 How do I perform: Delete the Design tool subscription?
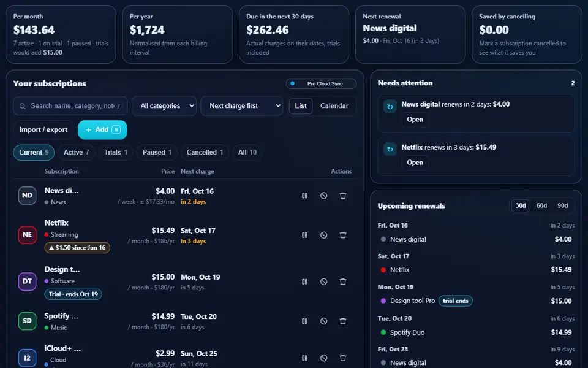(x=343, y=282)
